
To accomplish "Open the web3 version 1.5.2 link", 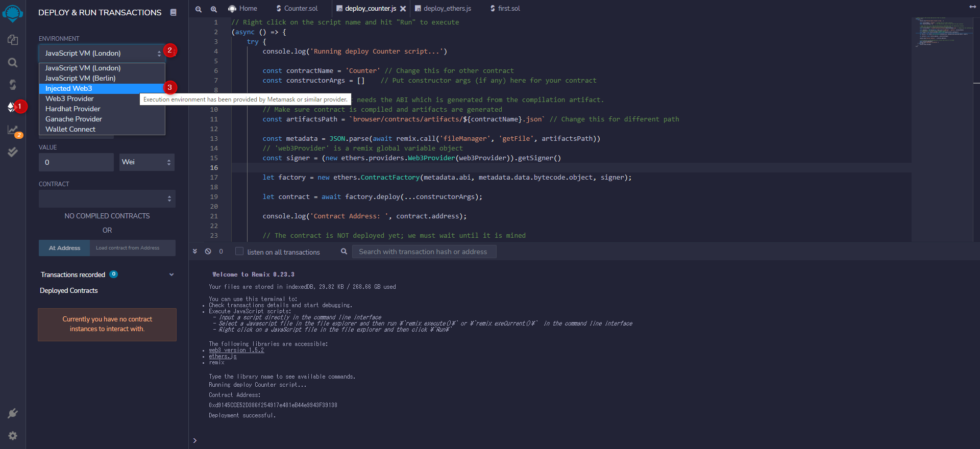I will coord(236,350).
